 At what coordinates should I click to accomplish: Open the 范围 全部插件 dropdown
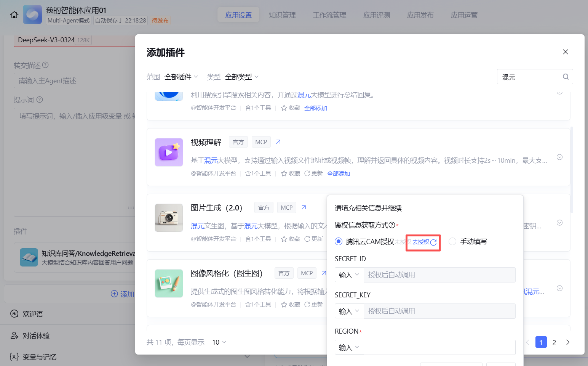[x=181, y=77]
